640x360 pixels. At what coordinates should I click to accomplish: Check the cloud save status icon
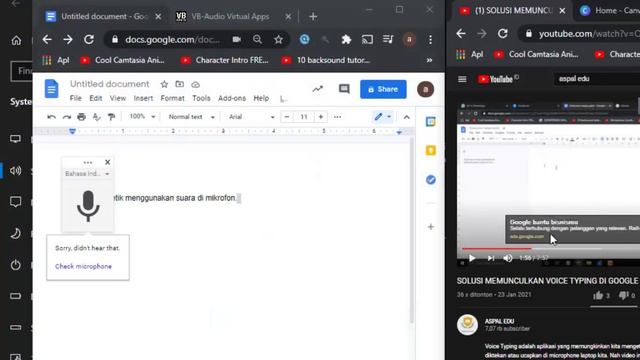tap(196, 84)
